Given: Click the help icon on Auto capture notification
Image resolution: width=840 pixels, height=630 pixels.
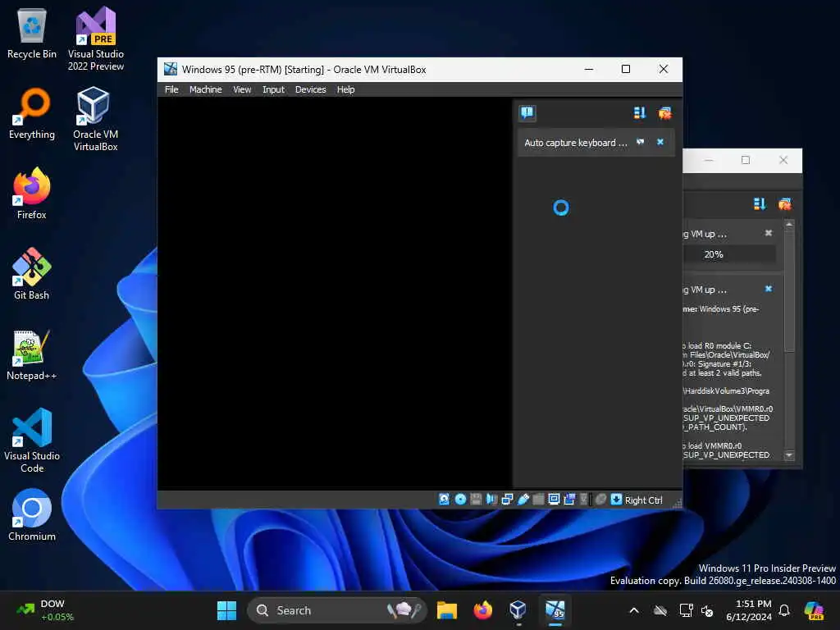Looking at the screenshot, I should point(640,142).
